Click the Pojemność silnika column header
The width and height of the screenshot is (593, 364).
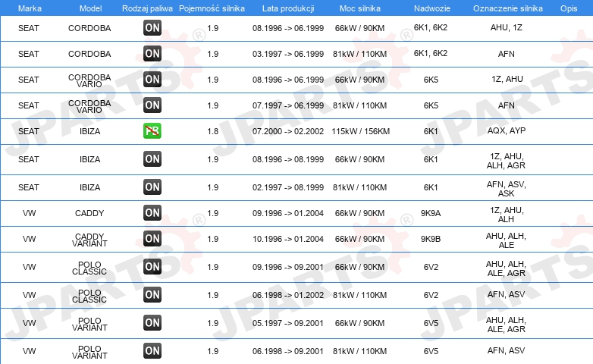212,8
